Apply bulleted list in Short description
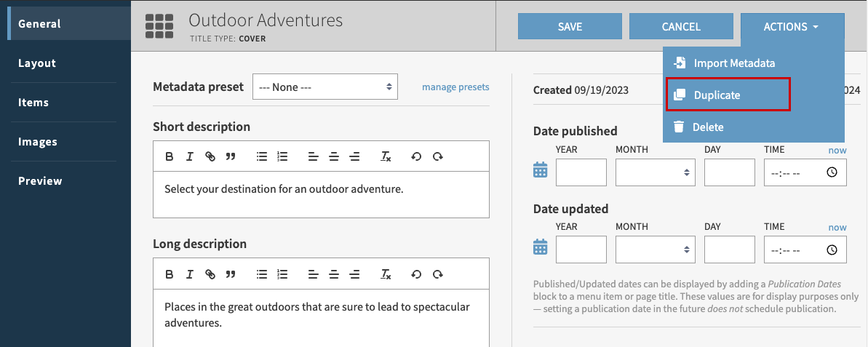 [x=262, y=156]
